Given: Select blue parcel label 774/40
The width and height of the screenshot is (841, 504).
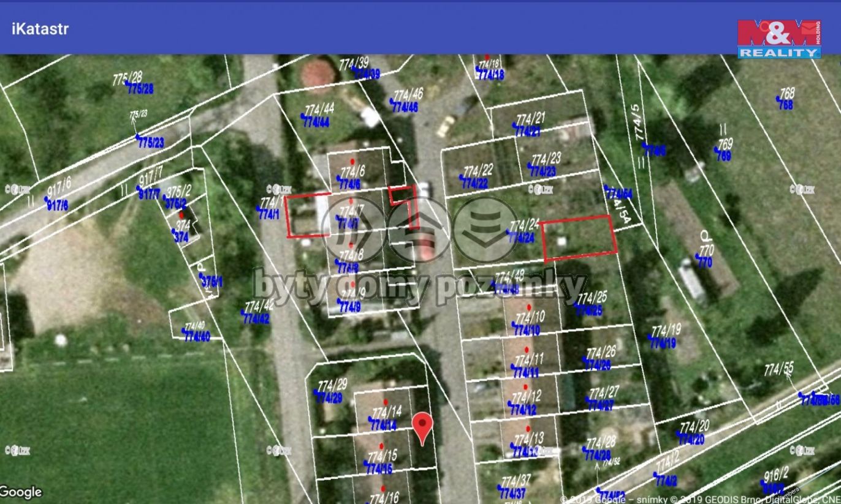Looking at the screenshot, I should [196, 336].
